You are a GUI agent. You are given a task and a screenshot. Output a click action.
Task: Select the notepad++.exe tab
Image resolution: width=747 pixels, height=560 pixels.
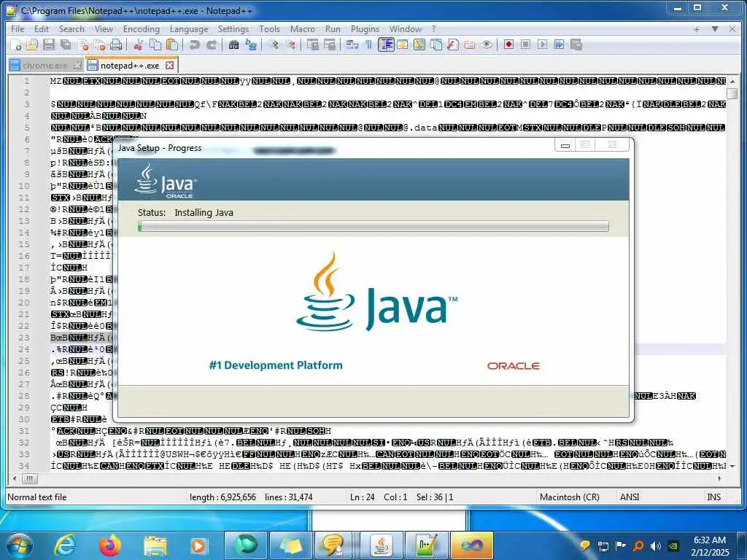click(x=130, y=65)
